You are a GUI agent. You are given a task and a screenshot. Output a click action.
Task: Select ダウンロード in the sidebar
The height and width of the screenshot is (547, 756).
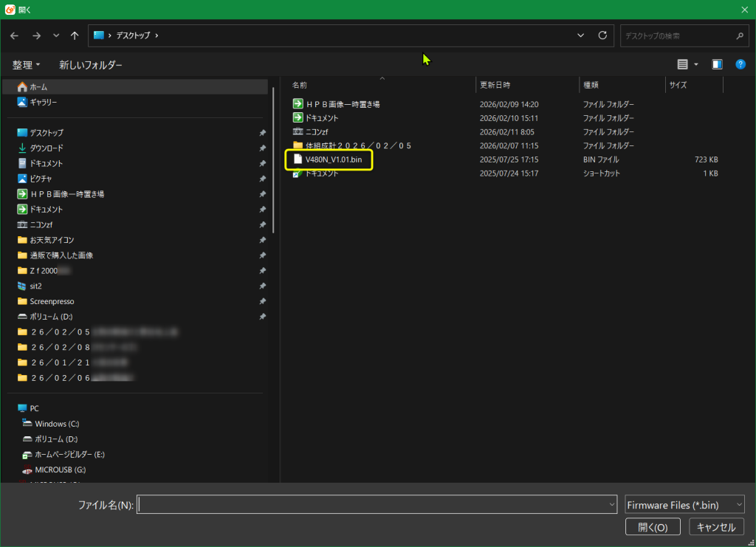click(46, 148)
